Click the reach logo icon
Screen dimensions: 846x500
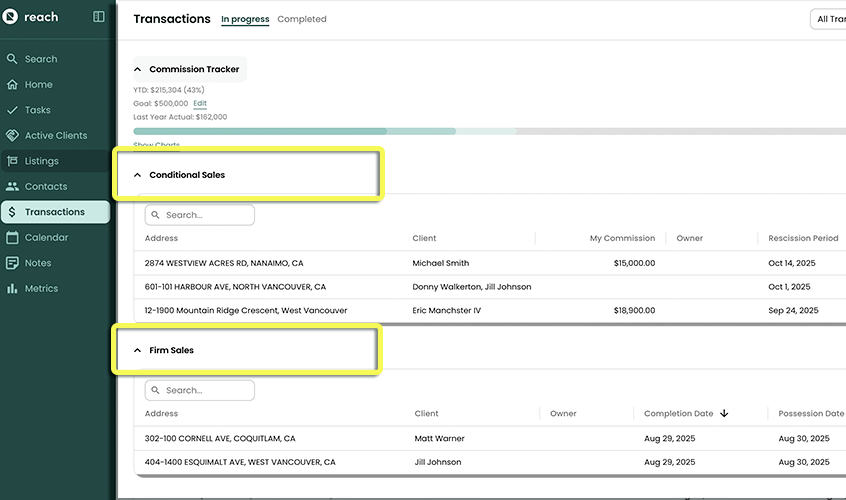pos(12,17)
